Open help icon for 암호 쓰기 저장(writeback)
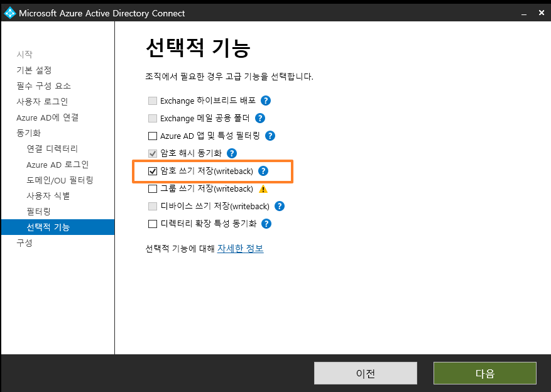The image size is (551, 392). pyautogui.click(x=263, y=171)
